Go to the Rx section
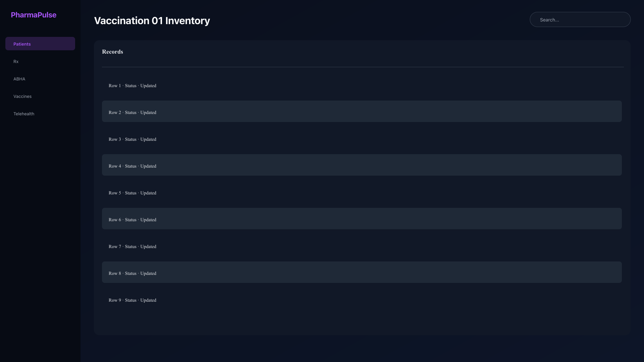 40,61
